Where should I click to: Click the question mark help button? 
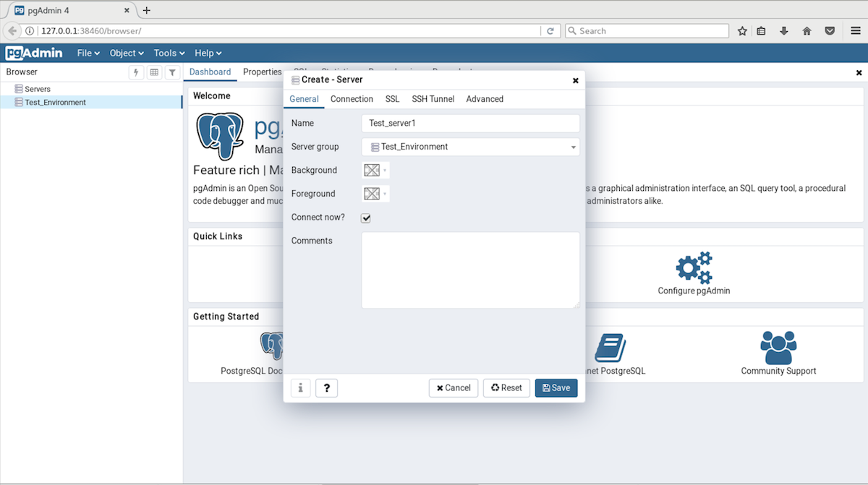pos(326,388)
